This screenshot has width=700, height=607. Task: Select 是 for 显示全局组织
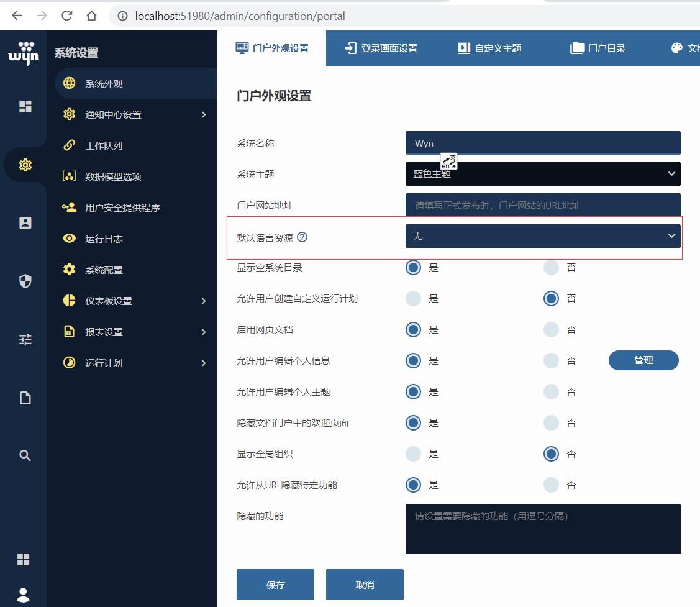pos(413,454)
